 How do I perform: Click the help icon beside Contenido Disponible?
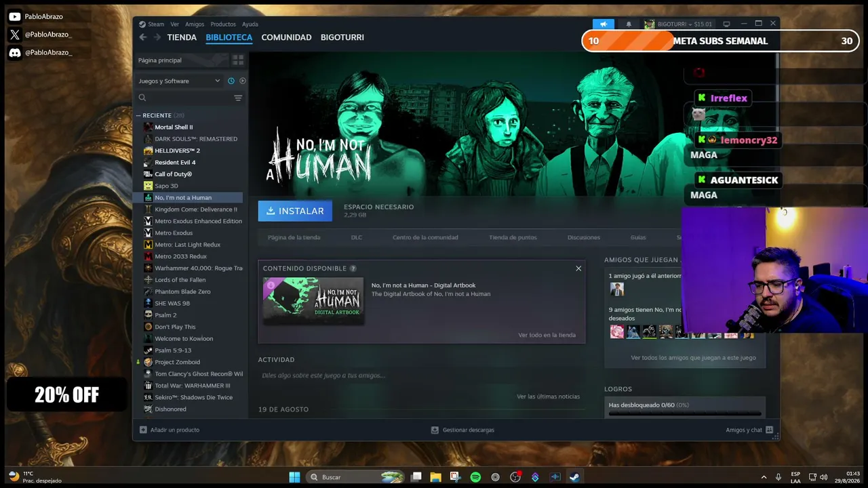point(353,268)
